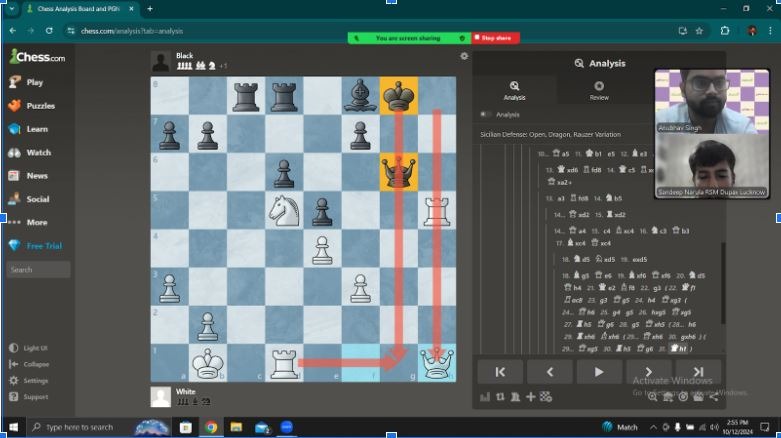Toggle the Analysis engine switch
781x438 pixels.
click(x=487, y=115)
